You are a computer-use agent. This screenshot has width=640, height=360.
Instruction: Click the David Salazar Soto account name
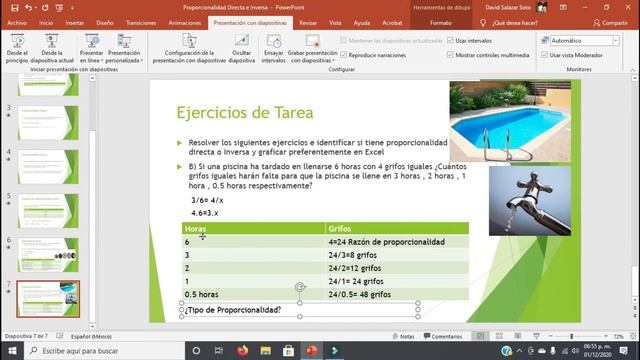508,7
